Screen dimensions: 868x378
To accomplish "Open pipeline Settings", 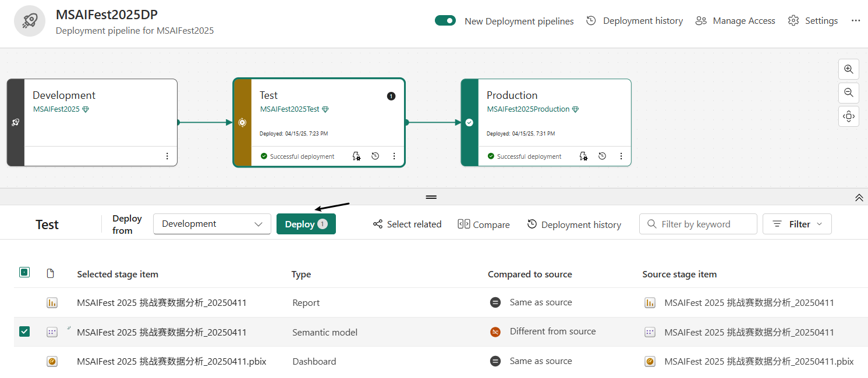I will [813, 20].
